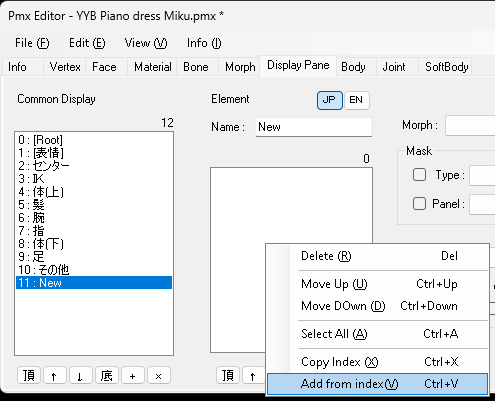
Task: Switch name language to EN
Action: (x=356, y=100)
